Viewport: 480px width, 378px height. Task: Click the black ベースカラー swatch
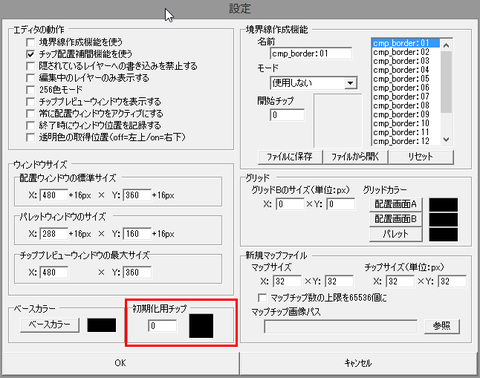click(102, 325)
